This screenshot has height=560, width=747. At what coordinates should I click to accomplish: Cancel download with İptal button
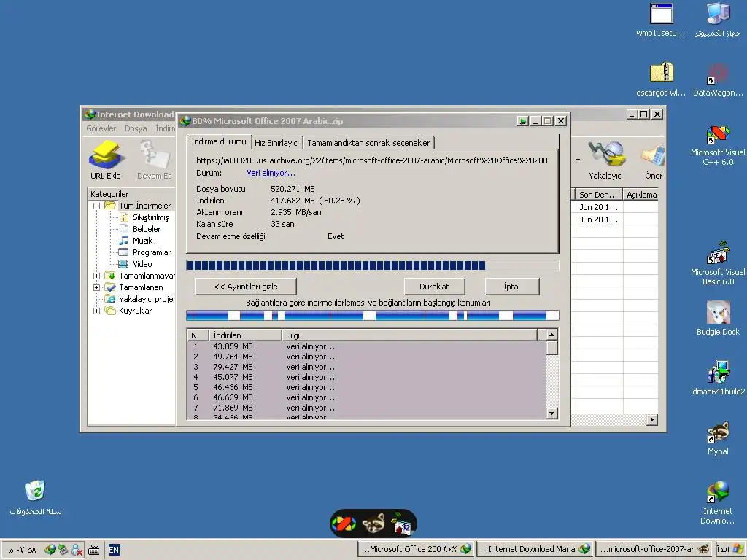pyautogui.click(x=511, y=287)
